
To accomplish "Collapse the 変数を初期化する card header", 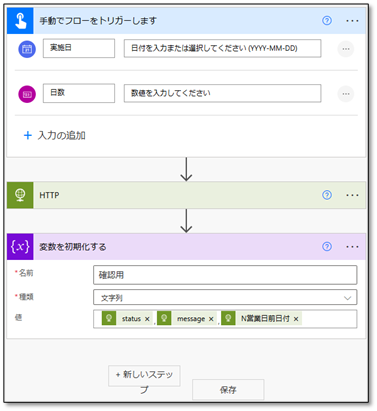I will point(187,247).
